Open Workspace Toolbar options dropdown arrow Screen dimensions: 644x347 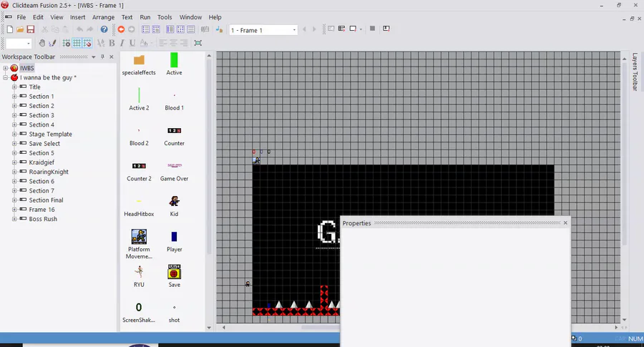click(x=94, y=57)
